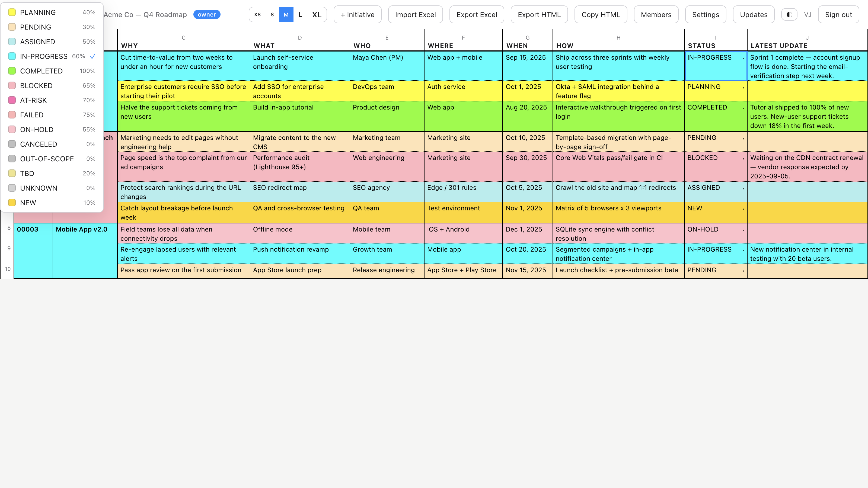Open the BLOCKED status dropdown for Performance audit
This screenshot has height=488, width=868.
pyautogui.click(x=716, y=166)
